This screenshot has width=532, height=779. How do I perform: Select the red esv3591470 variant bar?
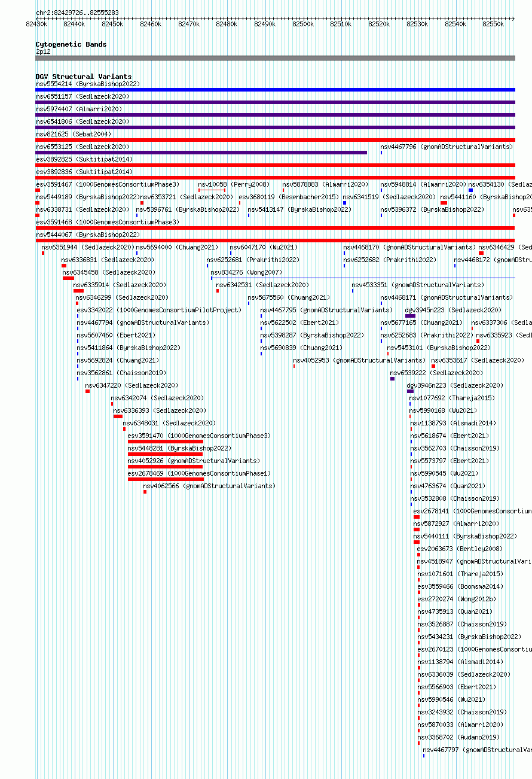coord(165,442)
